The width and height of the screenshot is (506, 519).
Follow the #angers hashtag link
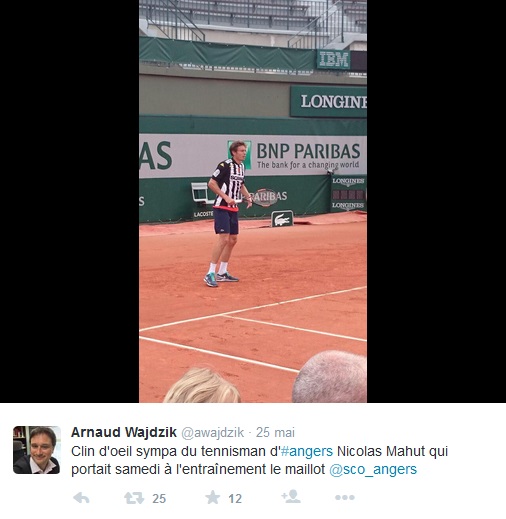307,451
